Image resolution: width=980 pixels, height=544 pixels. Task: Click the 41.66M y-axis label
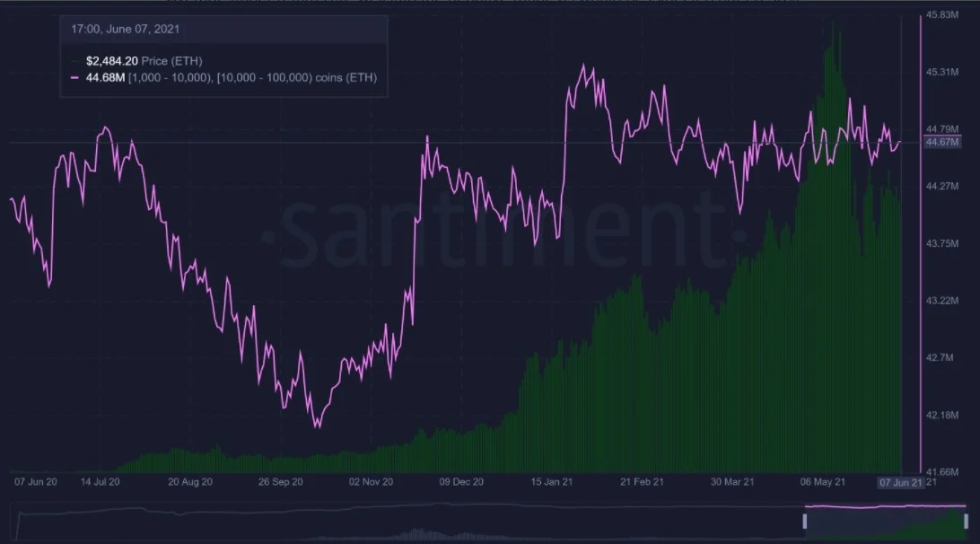(x=942, y=469)
